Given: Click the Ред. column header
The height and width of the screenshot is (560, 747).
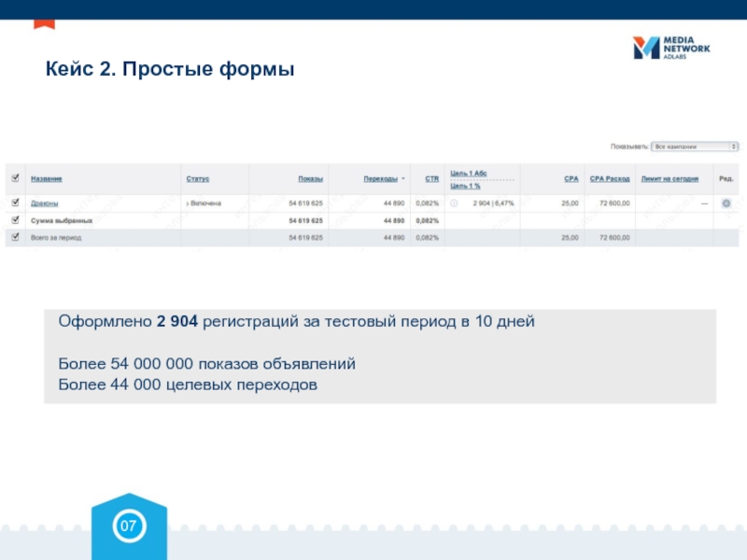Looking at the screenshot, I should click(x=726, y=178).
